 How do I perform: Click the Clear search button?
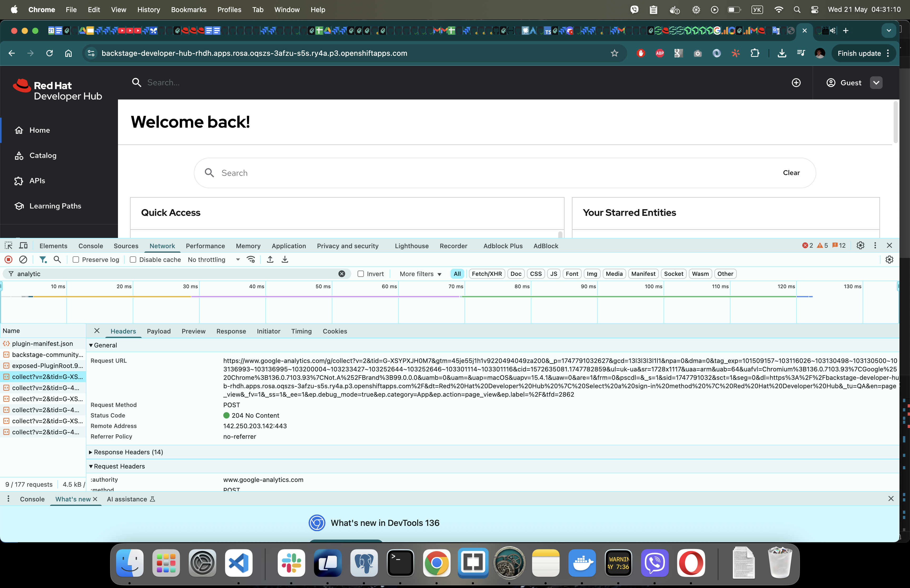click(x=791, y=173)
